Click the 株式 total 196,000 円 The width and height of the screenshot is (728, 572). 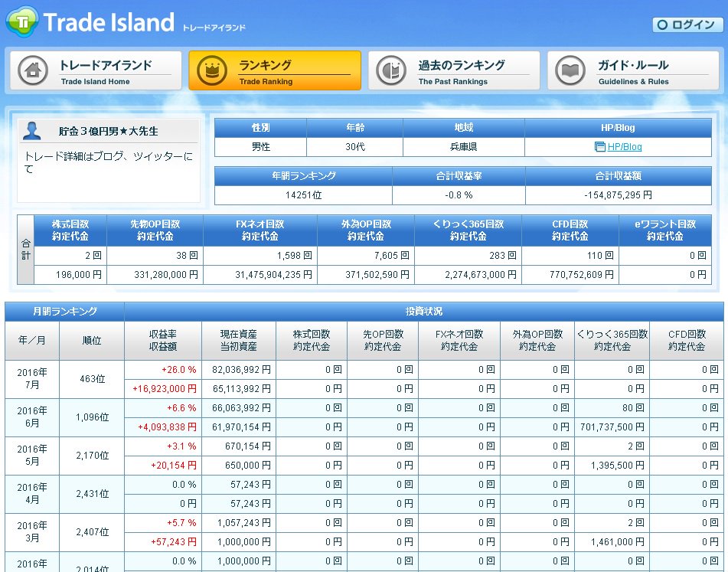(x=78, y=275)
